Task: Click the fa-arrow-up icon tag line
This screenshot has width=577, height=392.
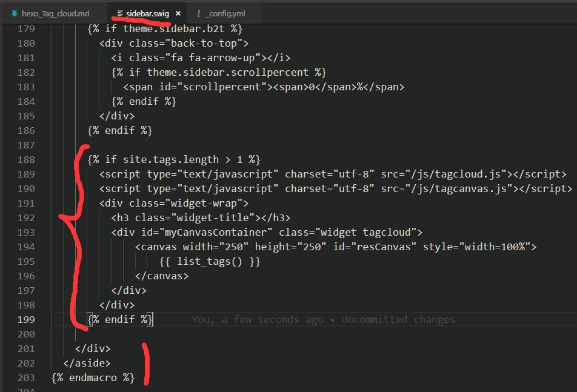Action: pos(201,58)
